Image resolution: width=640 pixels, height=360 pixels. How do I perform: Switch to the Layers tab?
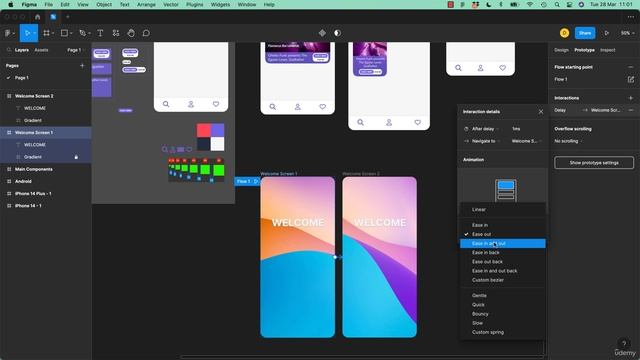22,50
